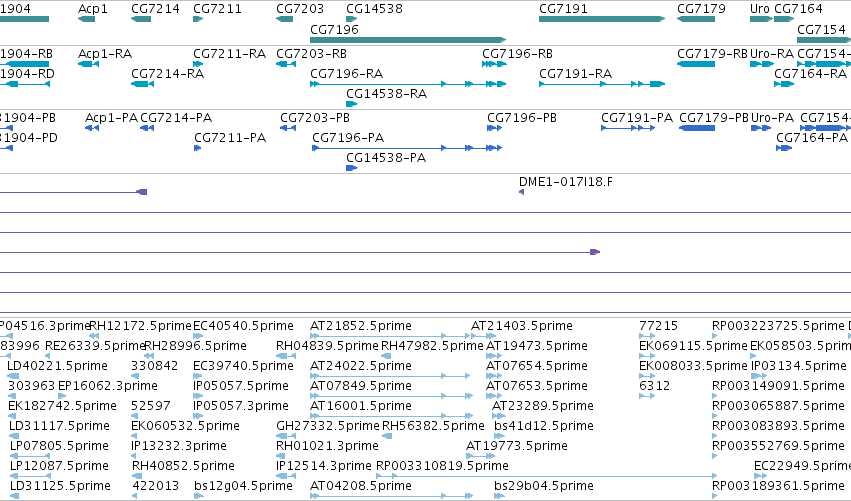Select the CG7164 gene label

(x=798, y=9)
